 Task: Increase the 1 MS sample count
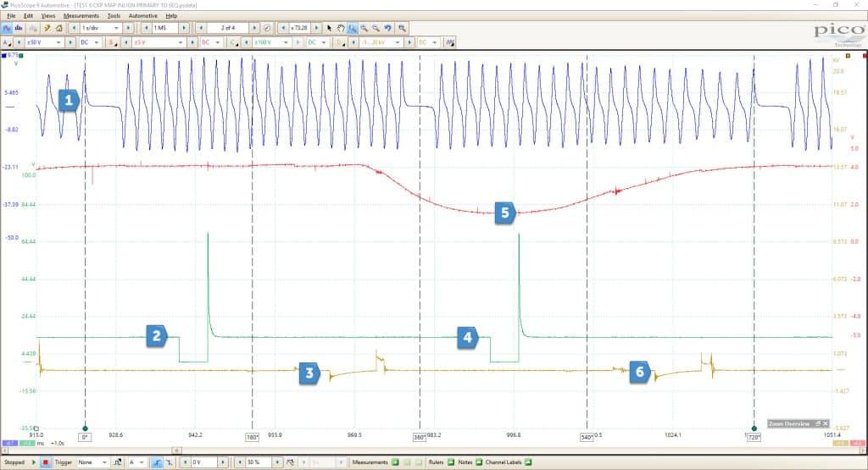coord(184,28)
